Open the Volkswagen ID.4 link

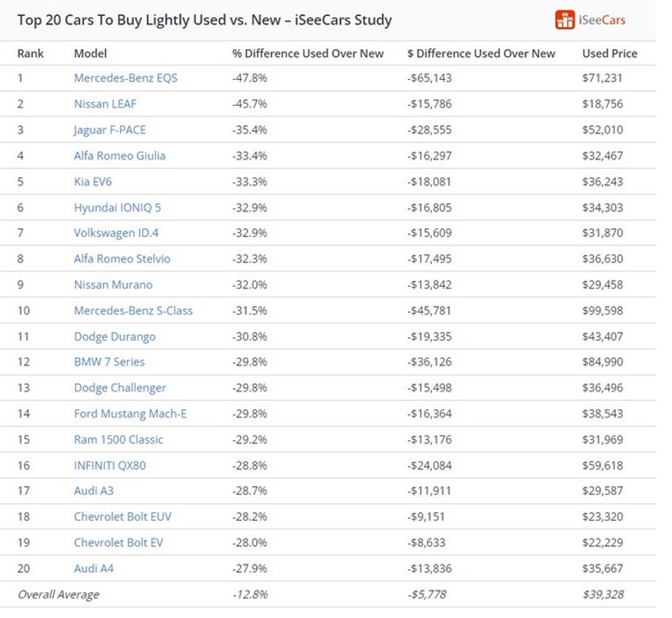coord(116,233)
